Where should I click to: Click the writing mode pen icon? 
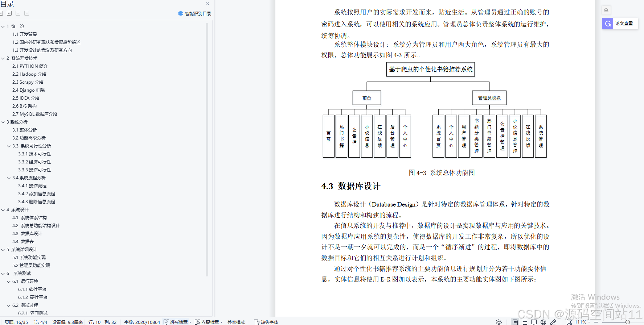pyautogui.click(x=553, y=322)
